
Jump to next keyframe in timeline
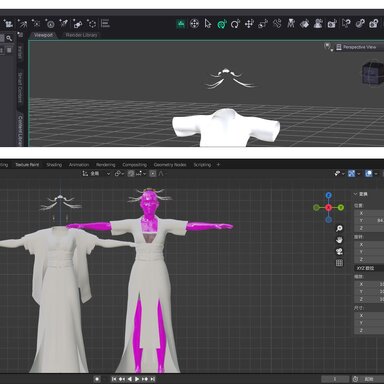click(x=145, y=379)
